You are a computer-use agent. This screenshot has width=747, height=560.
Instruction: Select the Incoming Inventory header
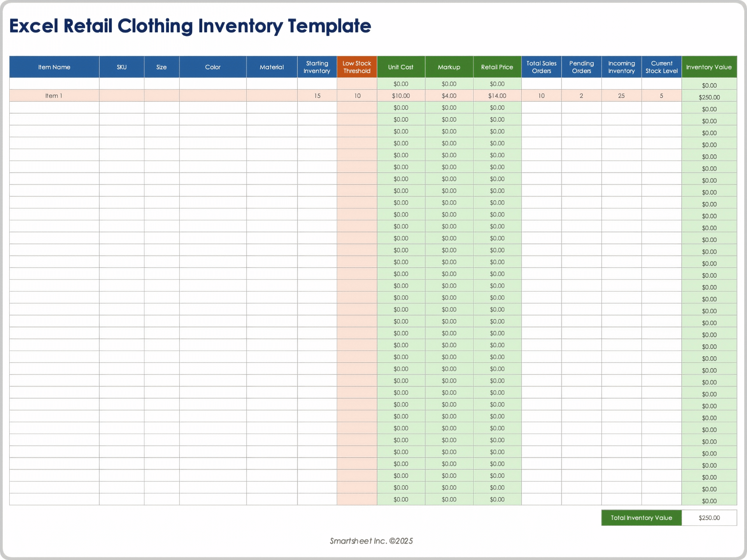point(621,67)
